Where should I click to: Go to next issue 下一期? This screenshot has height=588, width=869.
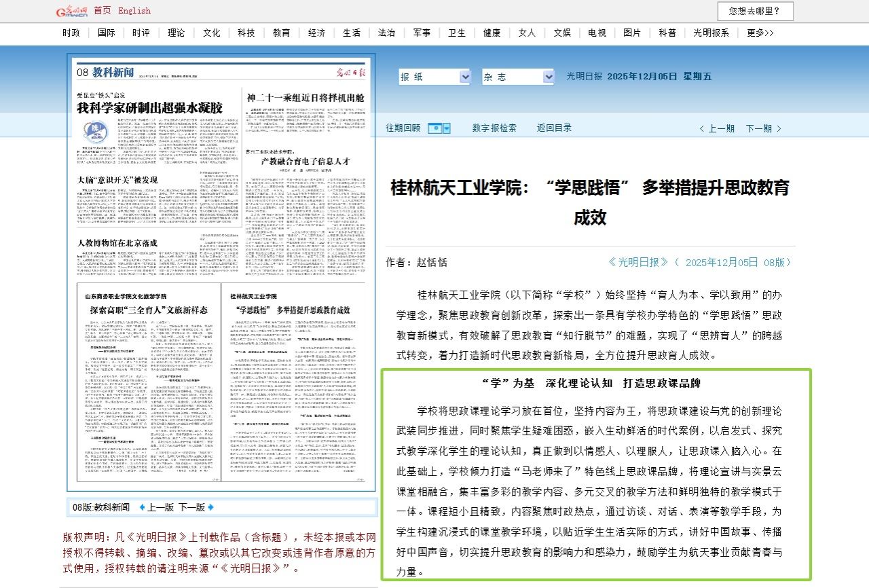tap(763, 128)
